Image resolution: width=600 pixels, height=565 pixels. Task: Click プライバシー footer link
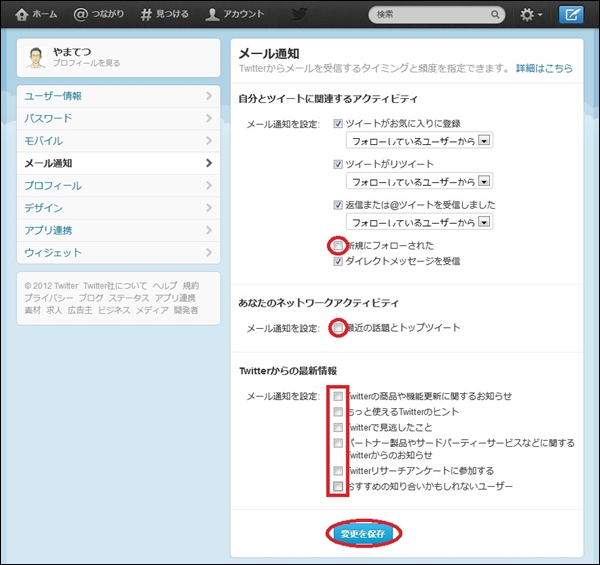point(49,298)
